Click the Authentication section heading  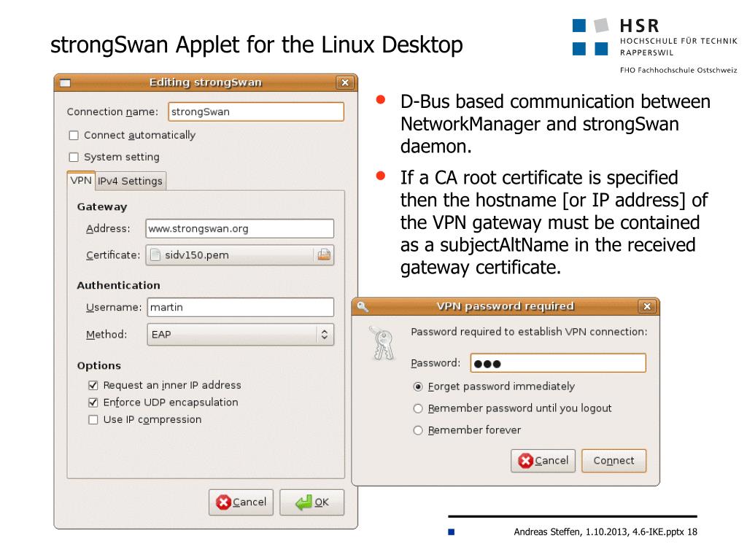pos(119,285)
